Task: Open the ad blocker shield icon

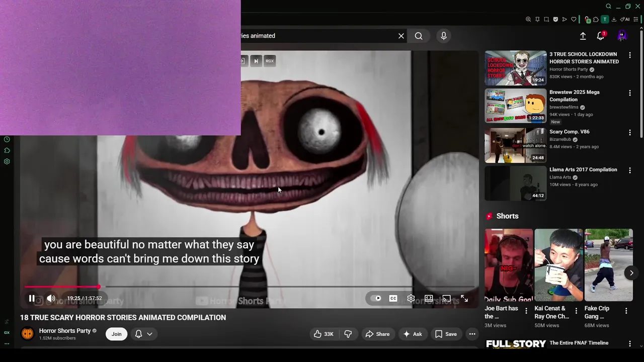Action: [555, 20]
